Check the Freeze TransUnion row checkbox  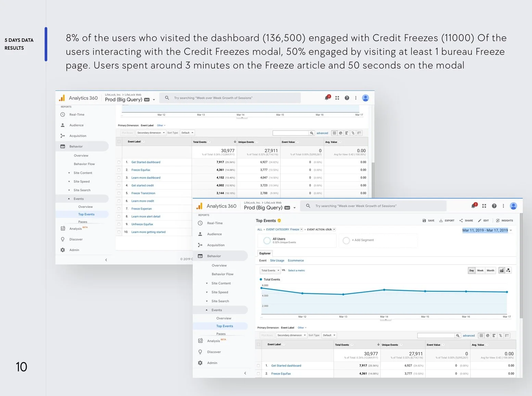119,193
